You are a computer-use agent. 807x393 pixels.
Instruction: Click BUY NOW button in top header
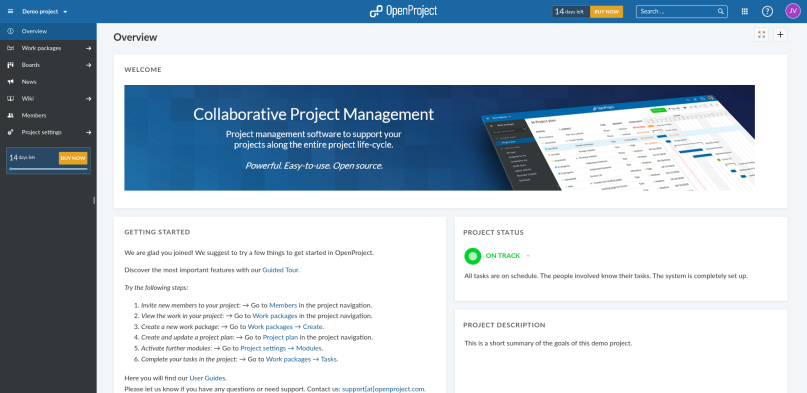pyautogui.click(x=606, y=11)
